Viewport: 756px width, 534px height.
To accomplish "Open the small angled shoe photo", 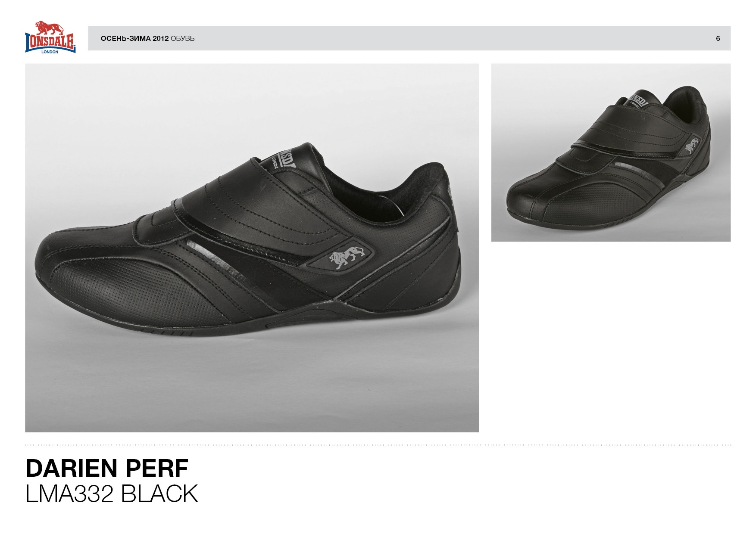I will (611, 152).
